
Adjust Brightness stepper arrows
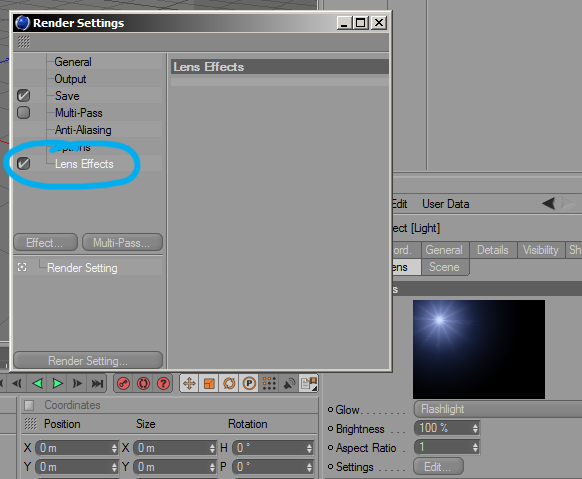pos(475,428)
